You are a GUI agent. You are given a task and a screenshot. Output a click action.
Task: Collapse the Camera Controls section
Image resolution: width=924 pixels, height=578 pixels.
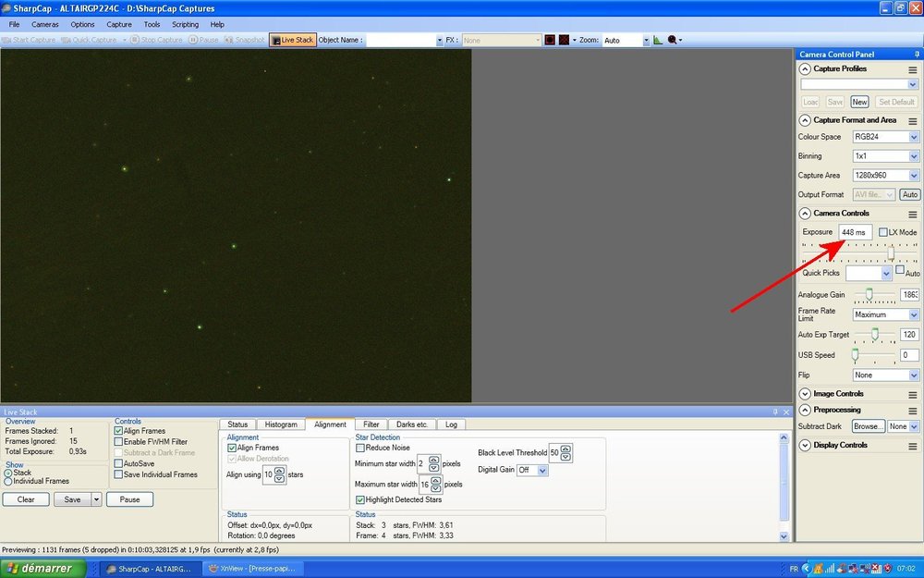tap(805, 214)
